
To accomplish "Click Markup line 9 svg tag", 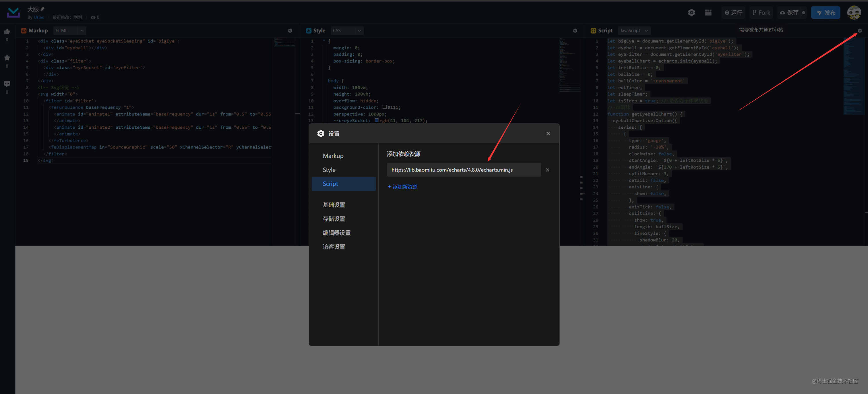I will [x=58, y=94].
